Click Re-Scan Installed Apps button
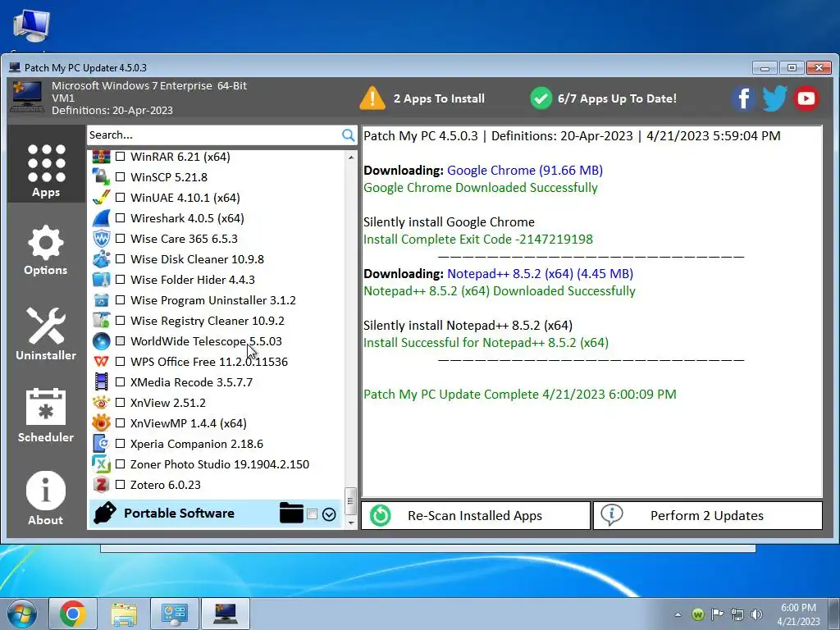This screenshot has height=630, width=840. click(476, 515)
